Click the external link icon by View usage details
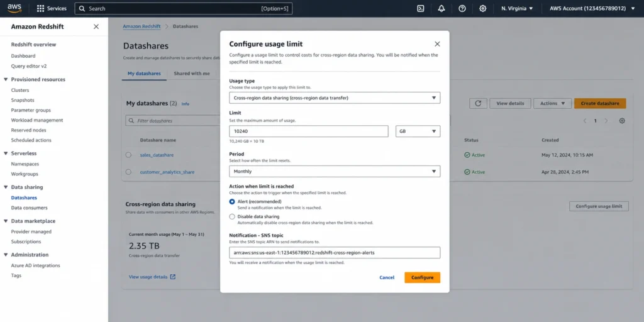This screenshot has width=644, height=322. pos(173,277)
